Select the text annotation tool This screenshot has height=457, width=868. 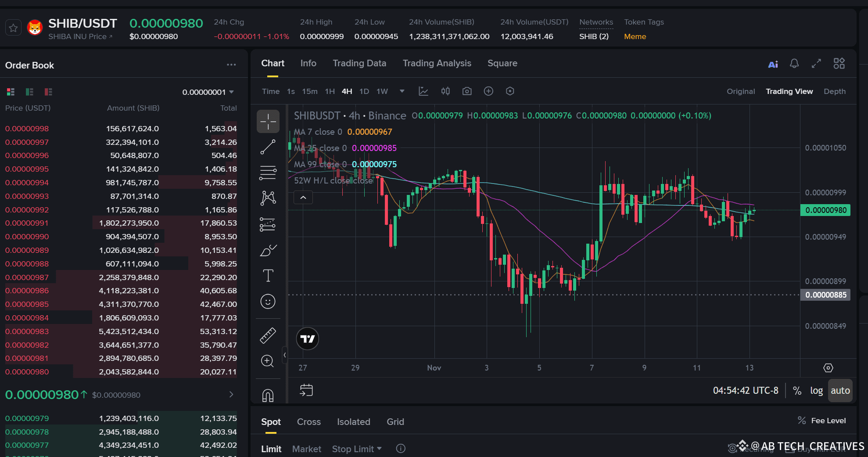pos(268,276)
